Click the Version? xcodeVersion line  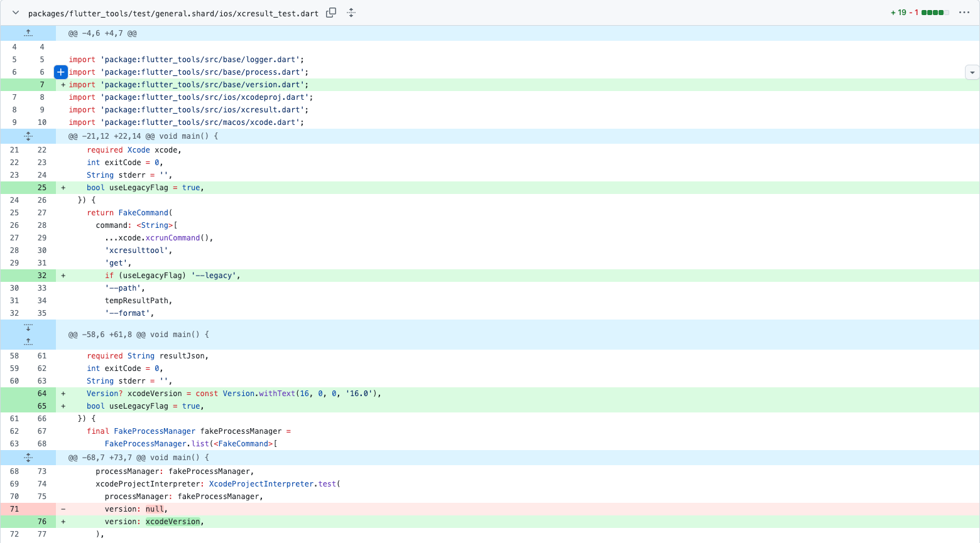click(x=518, y=394)
